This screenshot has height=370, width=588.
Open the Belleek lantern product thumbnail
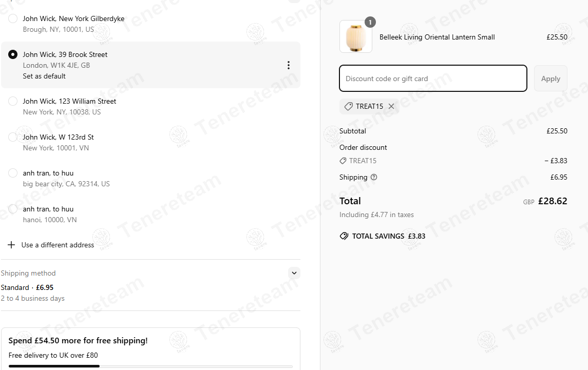click(356, 36)
